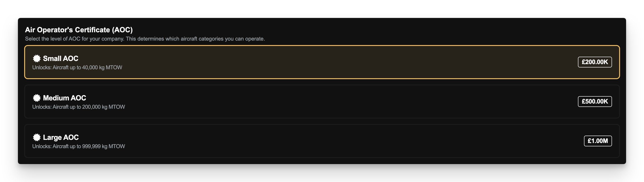
Task: Click the Medium AOC certificate badge icon
Action: 37,98
